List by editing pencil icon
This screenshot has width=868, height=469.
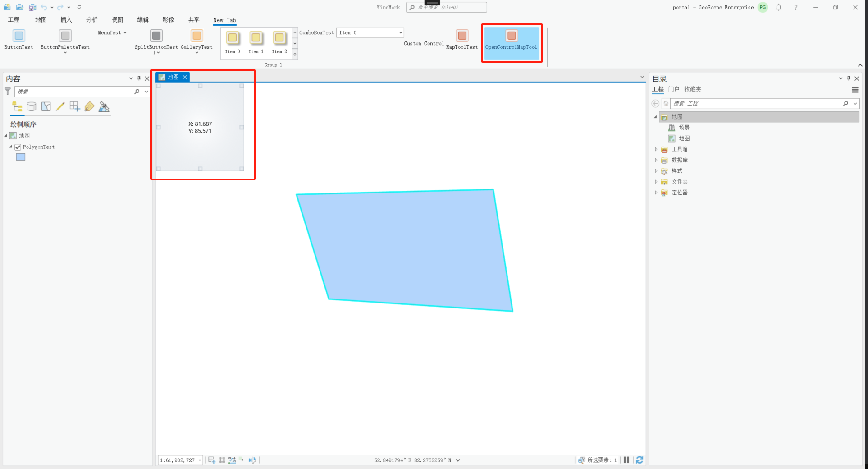[x=60, y=106]
